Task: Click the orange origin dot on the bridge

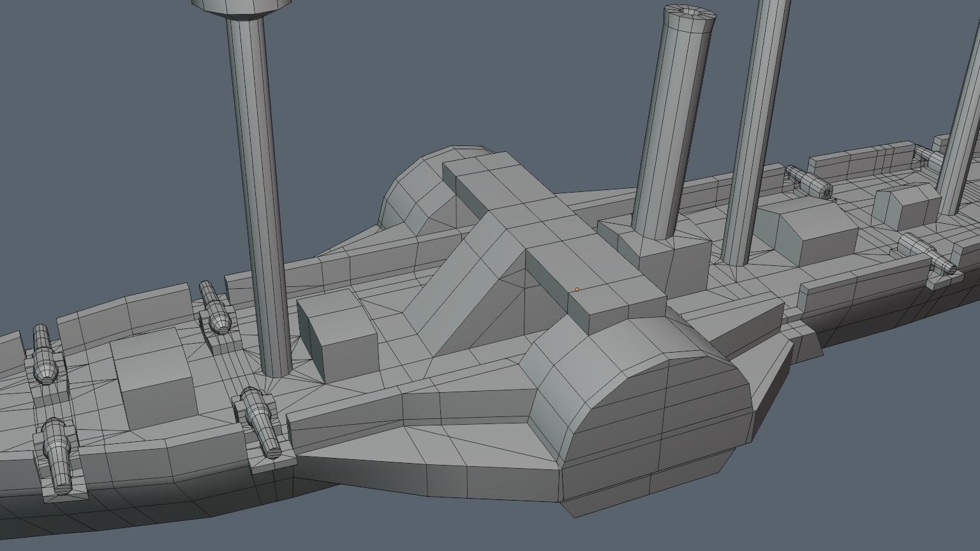Action: [x=577, y=290]
